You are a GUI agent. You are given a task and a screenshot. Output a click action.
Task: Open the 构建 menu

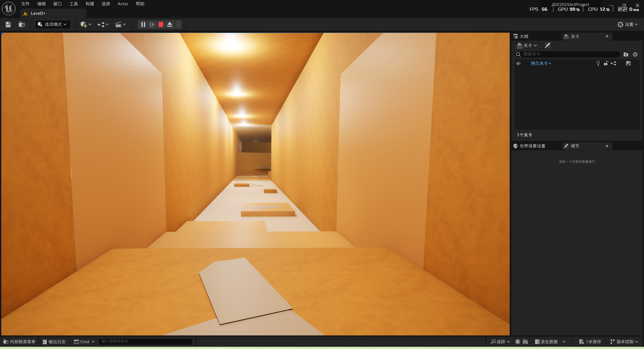point(90,4)
